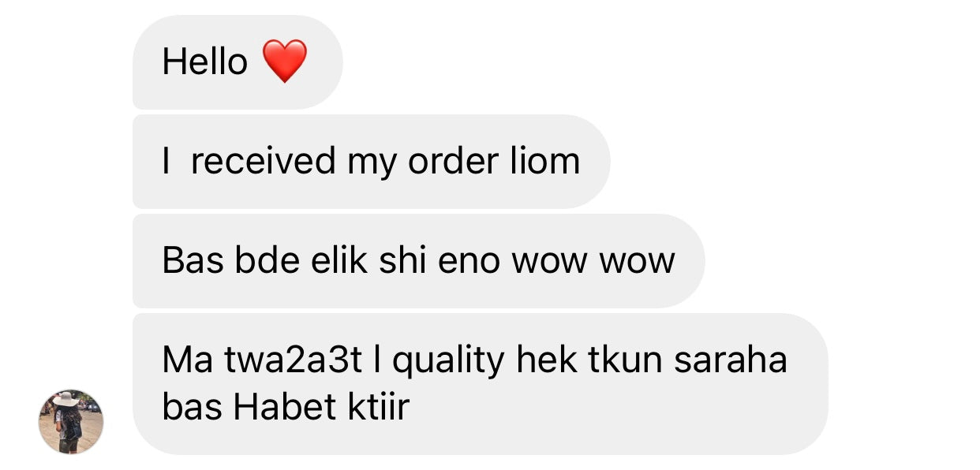980x470 pixels.
Task: Tap the red heart emoji
Action: [284, 61]
